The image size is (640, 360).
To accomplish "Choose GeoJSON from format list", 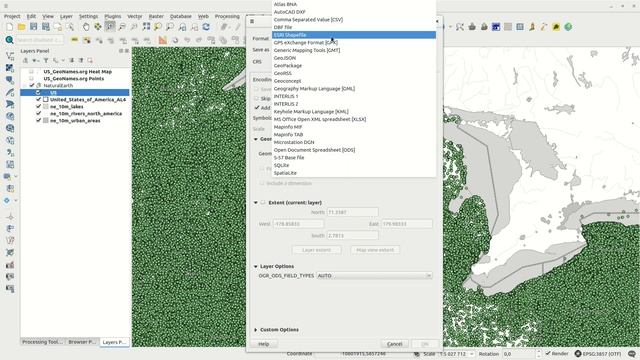I will click(x=354, y=58).
